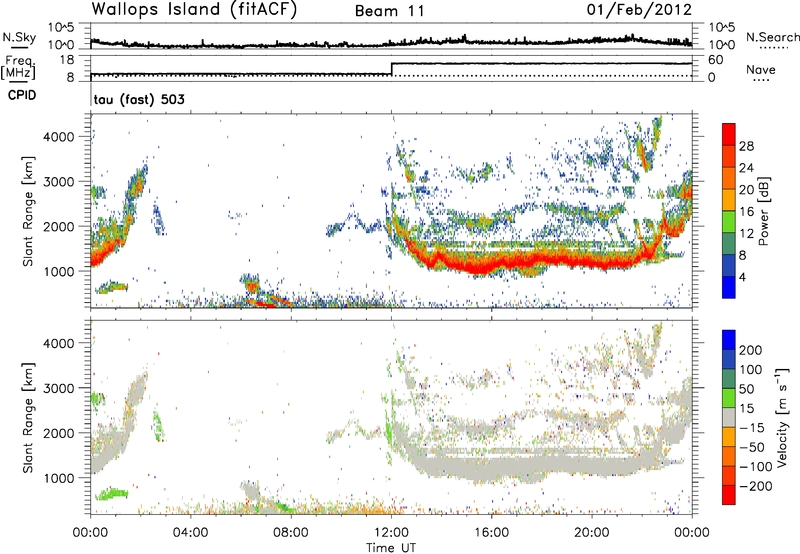This screenshot has height=554, width=800.
Task: Click the green velocity patch near 500 km range
Action: (x=111, y=494)
